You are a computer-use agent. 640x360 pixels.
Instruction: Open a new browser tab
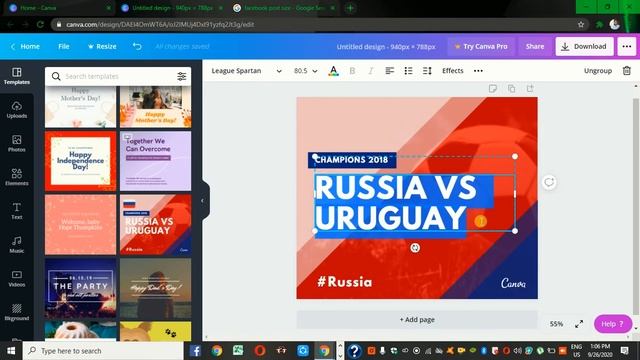(x=350, y=8)
